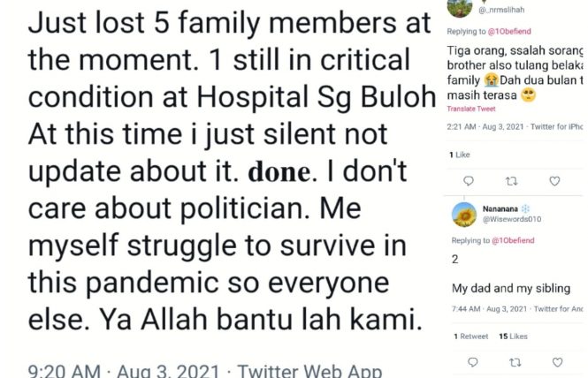Viewport: 588px width, 378px height.
Task: View the 1 Like count on _nrmslihah's tweet
Action: point(460,155)
